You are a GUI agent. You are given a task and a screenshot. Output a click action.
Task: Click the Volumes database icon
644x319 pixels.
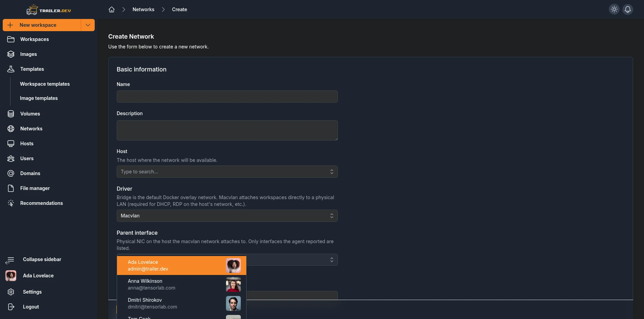click(11, 114)
